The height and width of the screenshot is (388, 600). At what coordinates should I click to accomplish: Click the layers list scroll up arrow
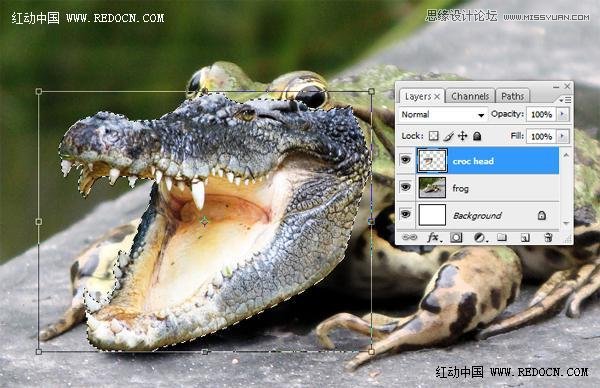[566, 155]
